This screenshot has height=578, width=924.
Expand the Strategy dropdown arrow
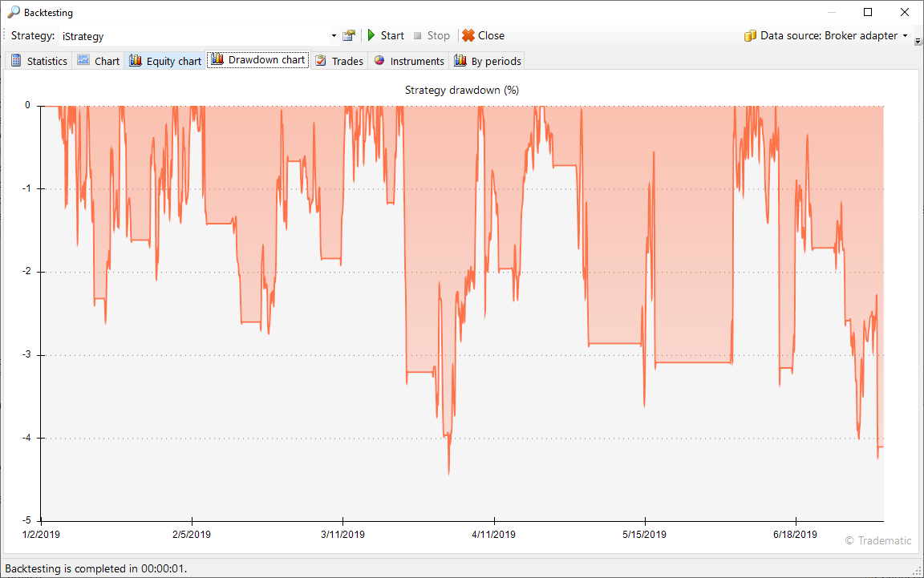(x=334, y=36)
